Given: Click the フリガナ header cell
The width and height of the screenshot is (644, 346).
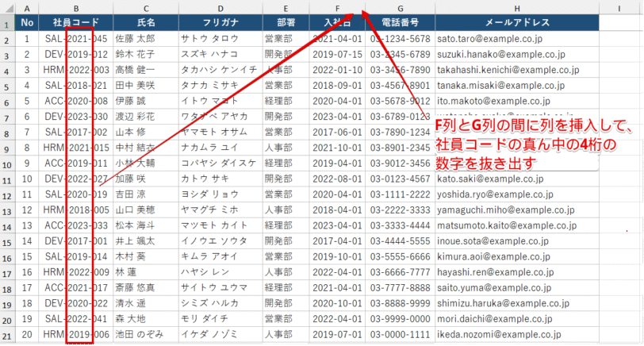Looking at the screenshot, I should [220, 22].
